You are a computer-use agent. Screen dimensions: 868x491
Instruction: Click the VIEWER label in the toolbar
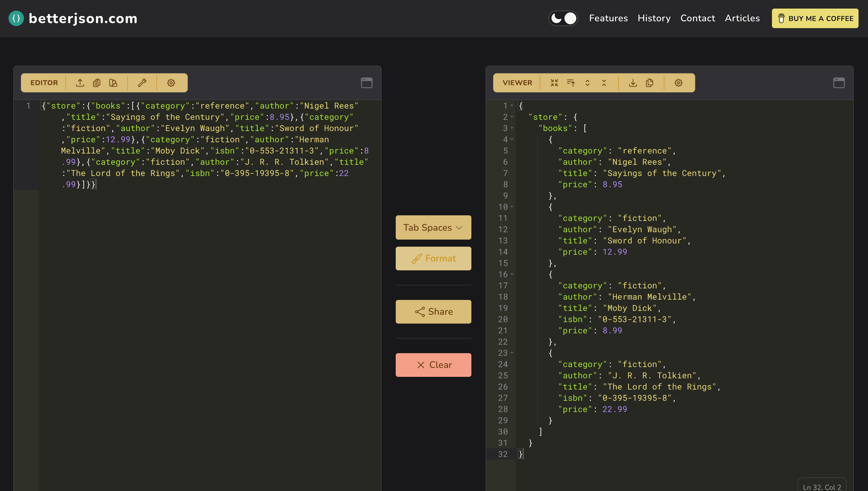coord(517,83)
